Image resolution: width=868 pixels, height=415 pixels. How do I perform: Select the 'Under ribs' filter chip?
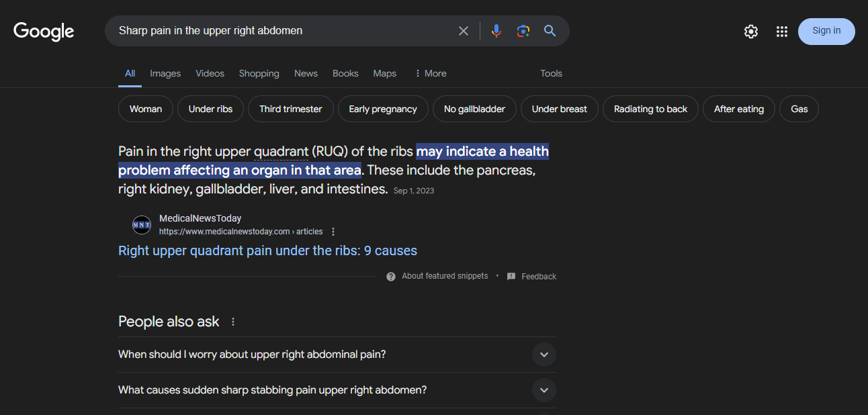210,108
